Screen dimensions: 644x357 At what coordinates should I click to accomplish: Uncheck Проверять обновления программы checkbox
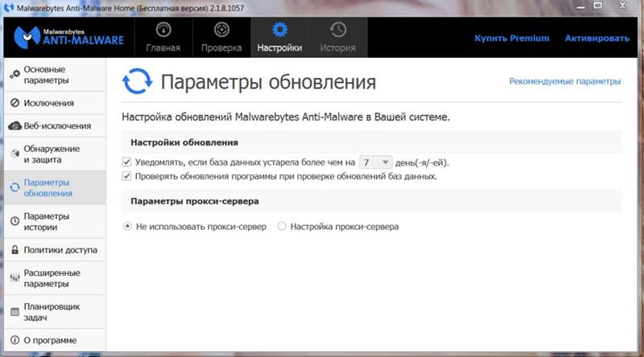tap(126, 176)
